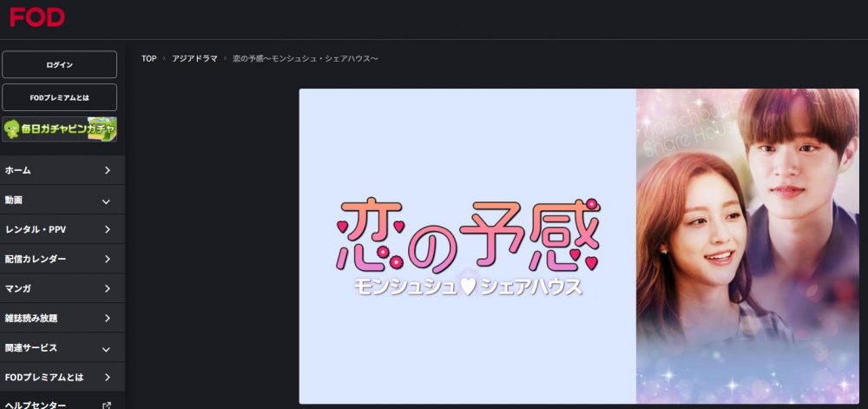Click the arrow icon beside 雑誌読み放題
The image size is (868, 409).
(x=108, y=318)
